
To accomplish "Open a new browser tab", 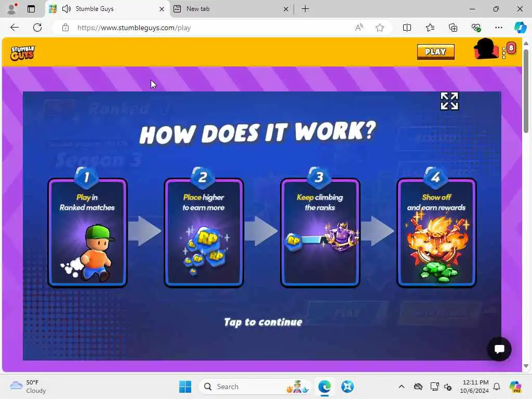I will (305, 9).
